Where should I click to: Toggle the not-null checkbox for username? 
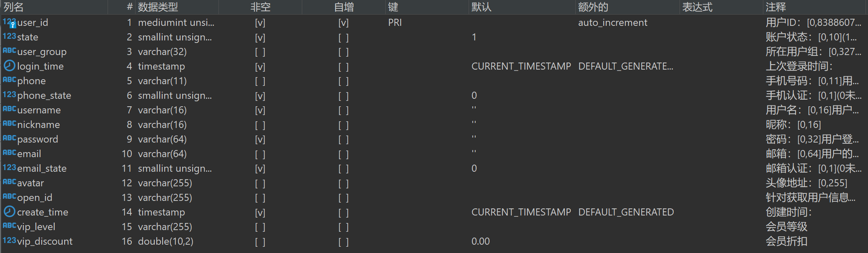click(x=260, y=110)
